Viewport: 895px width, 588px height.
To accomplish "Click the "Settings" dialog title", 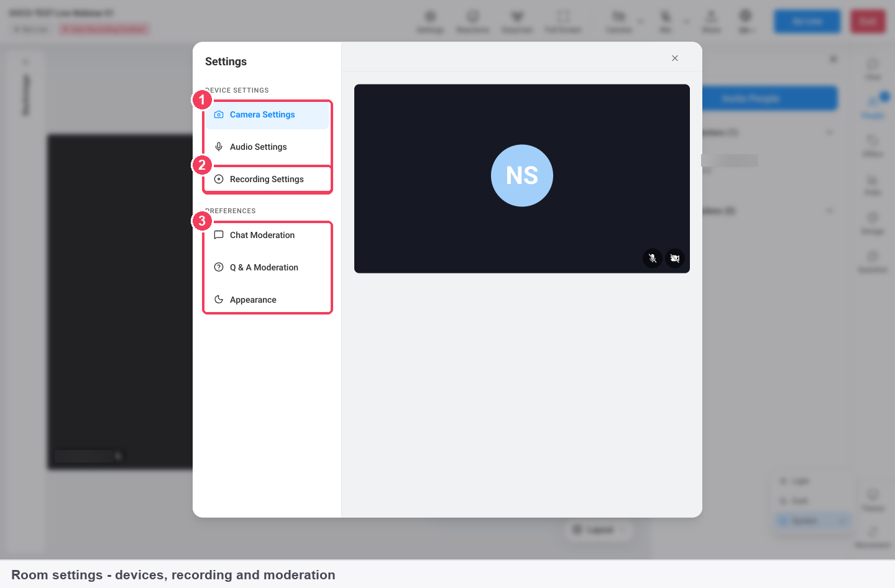I will coord(226,62).
